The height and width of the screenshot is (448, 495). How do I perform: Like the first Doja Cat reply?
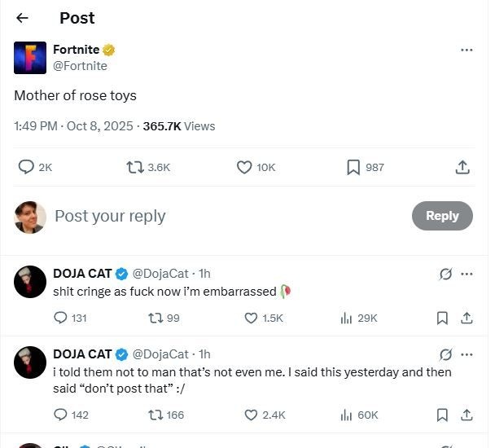[252, 318]
